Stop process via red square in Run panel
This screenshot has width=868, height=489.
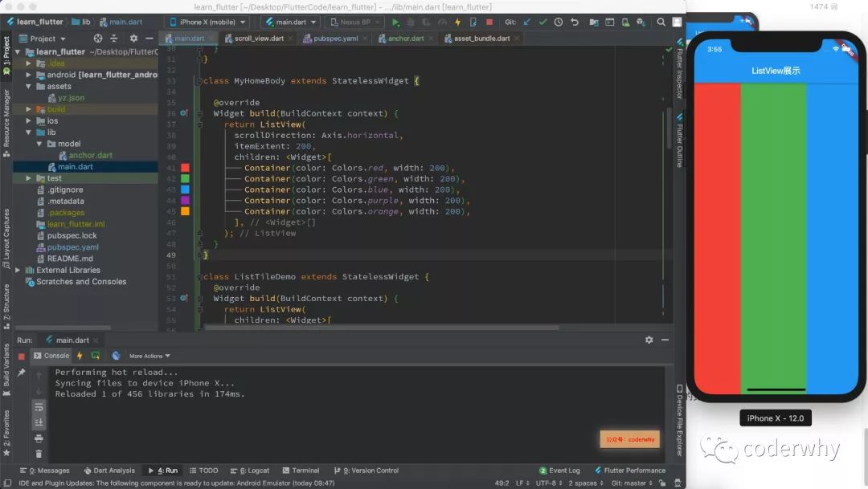coord(22,357)
